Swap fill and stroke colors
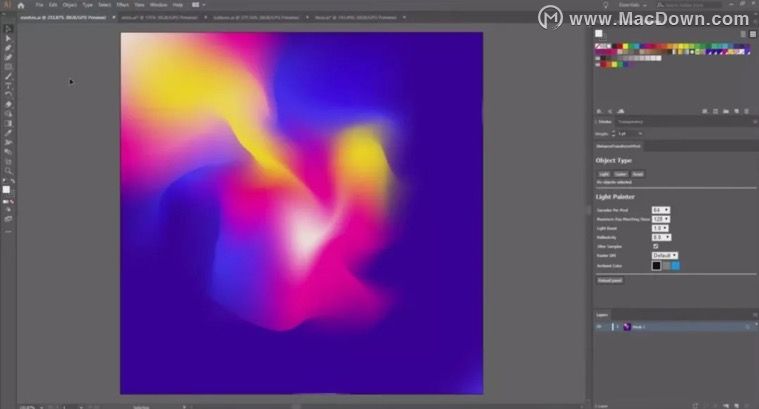 [13, 181]
